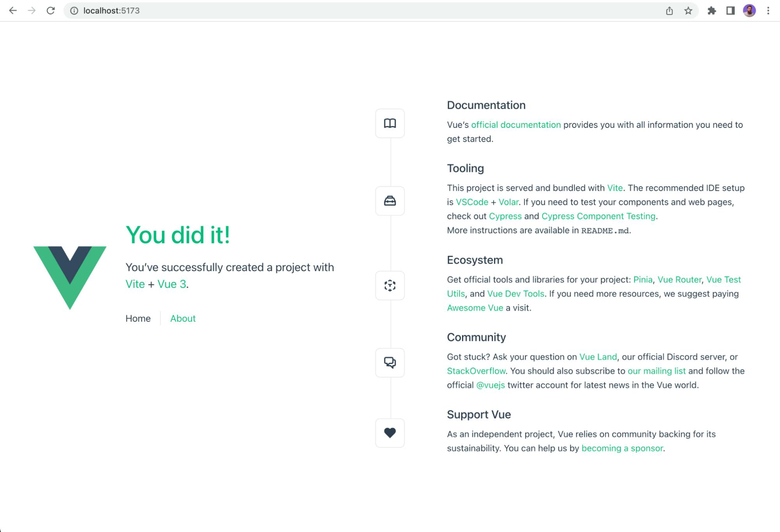
Task: Open Chrome three-dot menu
Action: click(x=768, y=11)
